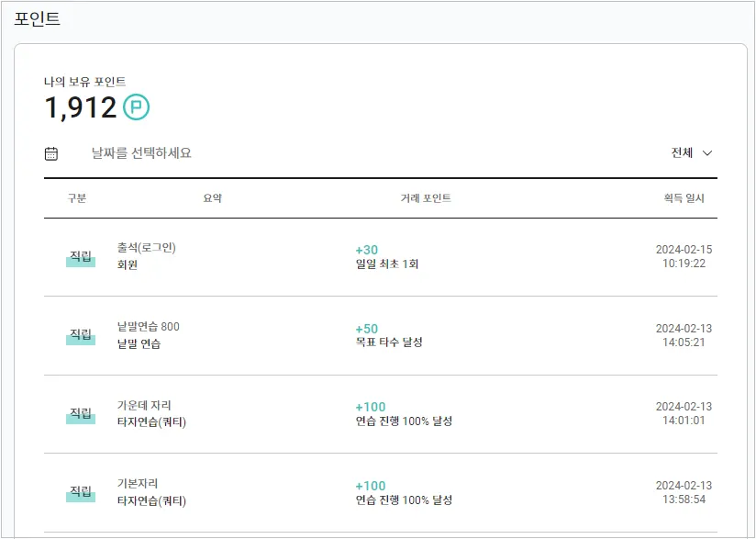
Task: Select the 낱말연습 800 entry title
Action: (x=149, y=327)
